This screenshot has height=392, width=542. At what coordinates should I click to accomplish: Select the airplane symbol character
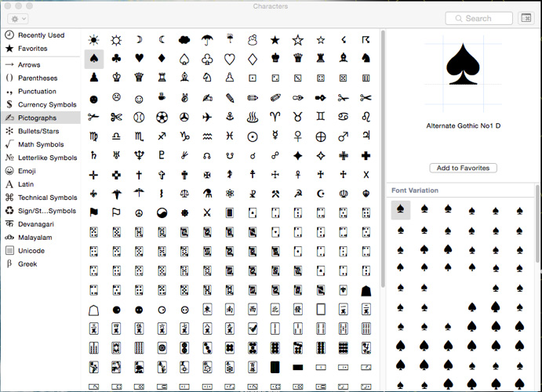click(207, 118)
